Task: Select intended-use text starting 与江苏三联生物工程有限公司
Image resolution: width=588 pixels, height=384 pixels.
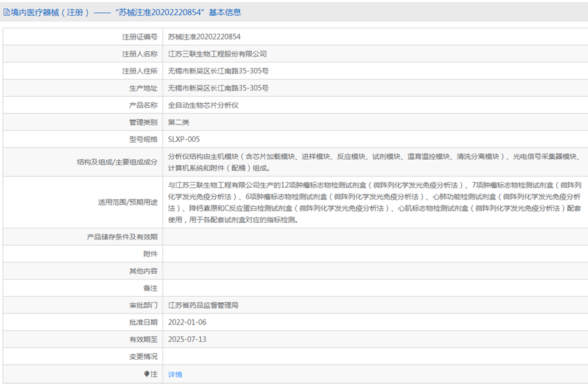Action: pos(375,202)
